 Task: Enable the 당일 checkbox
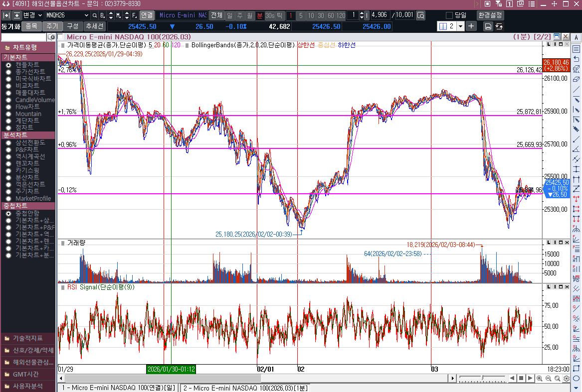(449, 15)
